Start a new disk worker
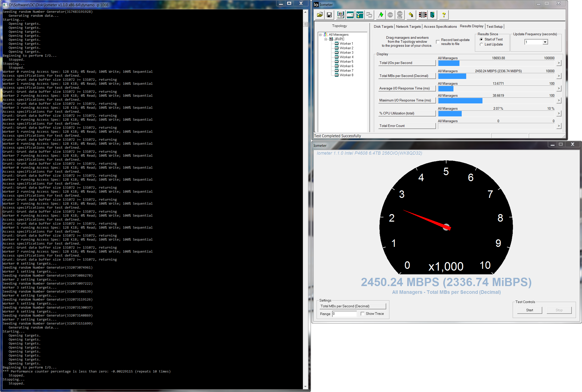 point(350,15)
